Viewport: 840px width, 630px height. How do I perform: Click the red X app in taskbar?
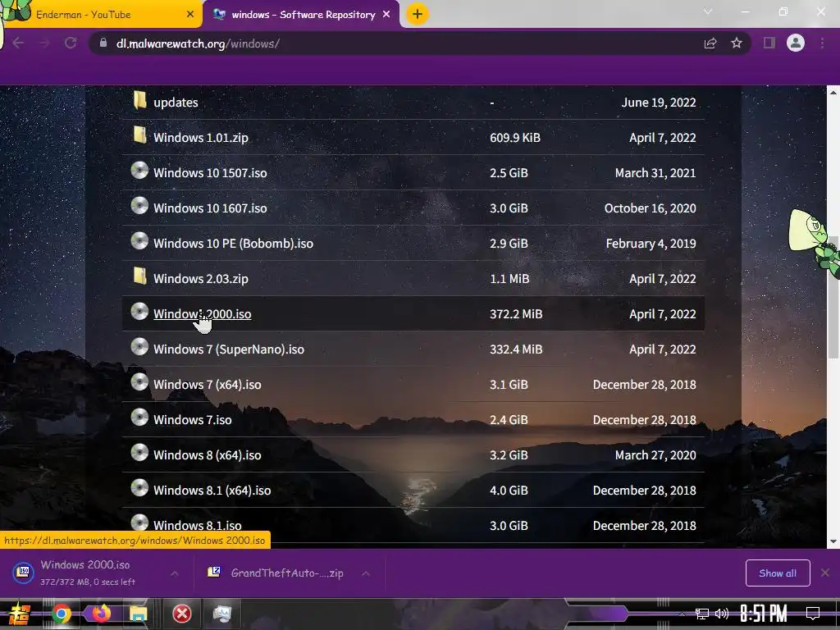(181, 614)
